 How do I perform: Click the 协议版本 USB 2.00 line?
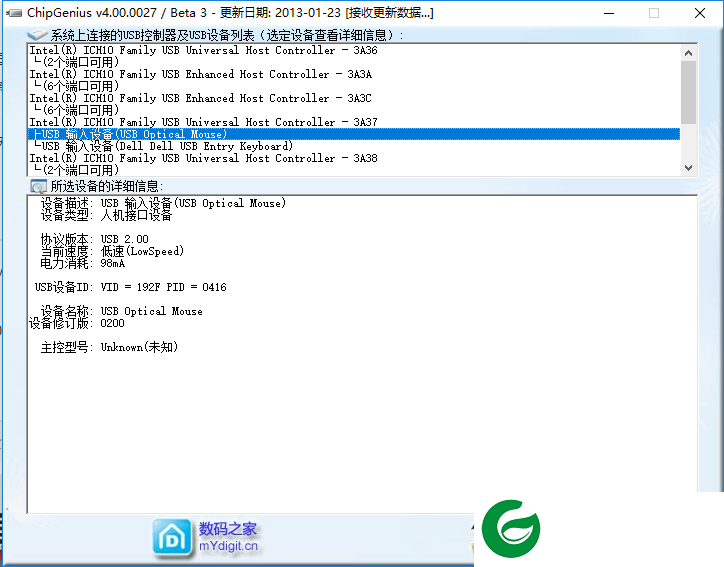click(94, 239)
